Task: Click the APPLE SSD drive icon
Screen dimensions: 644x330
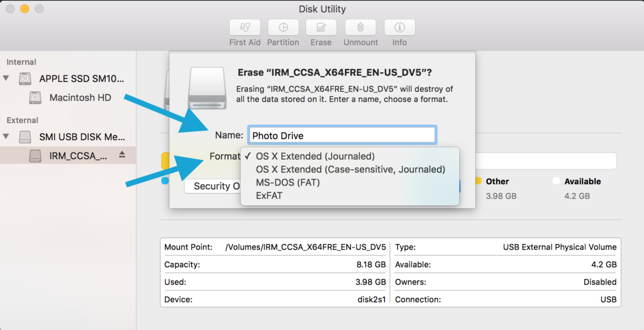Action: point(25,79)
